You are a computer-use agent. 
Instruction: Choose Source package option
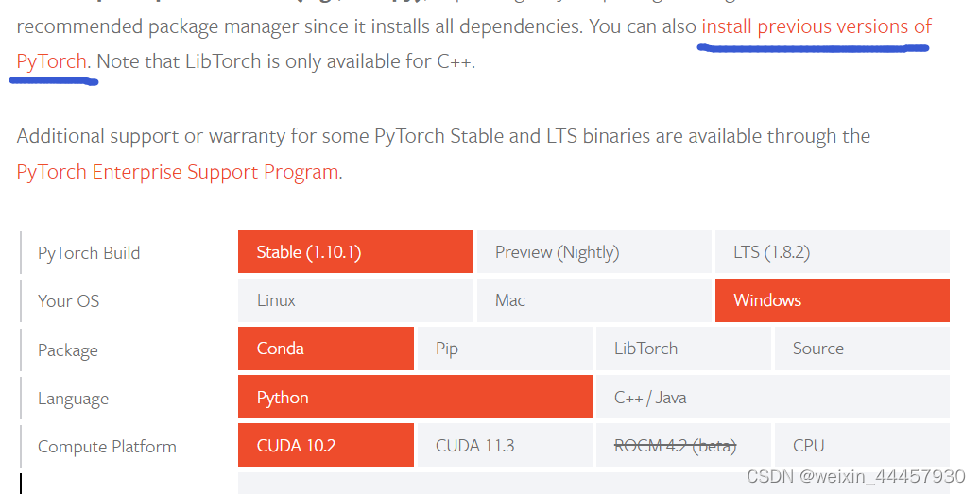click(x=862, y=349)
